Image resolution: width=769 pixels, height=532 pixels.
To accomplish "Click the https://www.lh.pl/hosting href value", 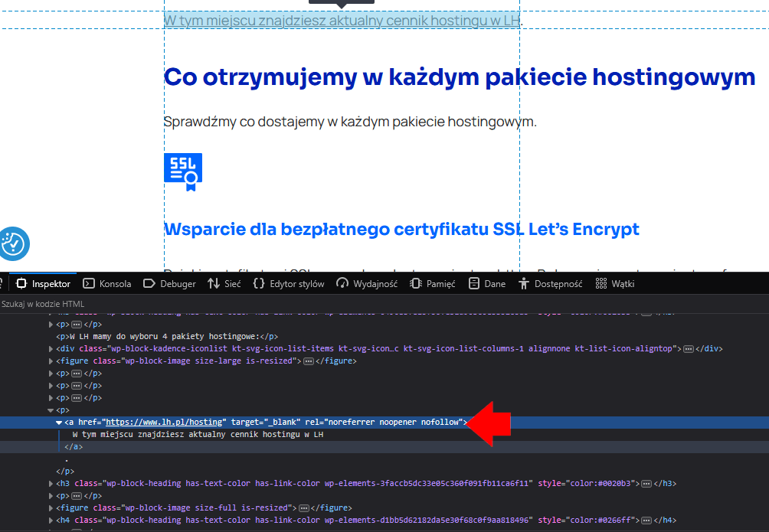I will point(165,423).
